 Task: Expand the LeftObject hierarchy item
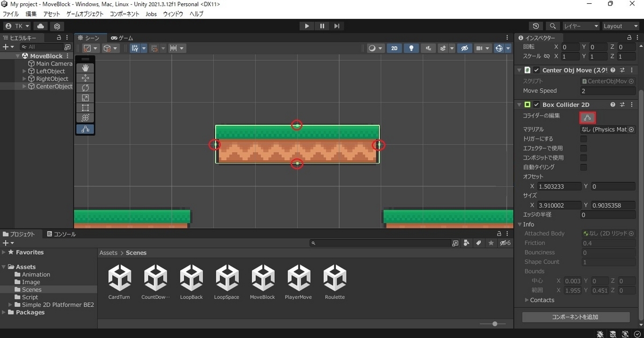tap(25, 71)
